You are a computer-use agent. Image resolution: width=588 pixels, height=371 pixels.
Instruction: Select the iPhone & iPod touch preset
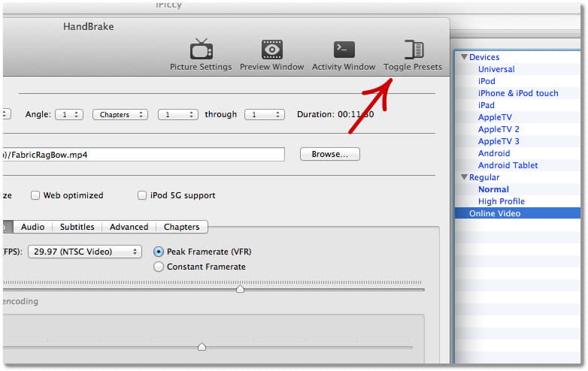[x=518, y=93]
